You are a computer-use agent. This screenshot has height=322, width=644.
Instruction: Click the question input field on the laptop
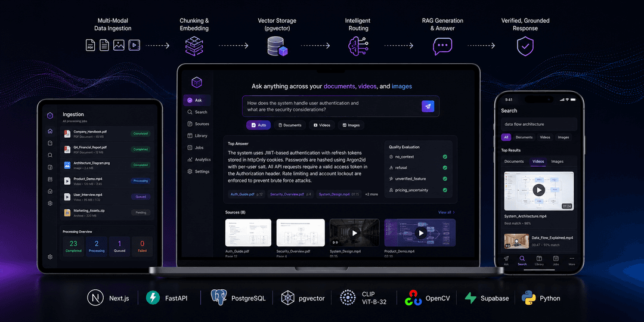point(340,106)
